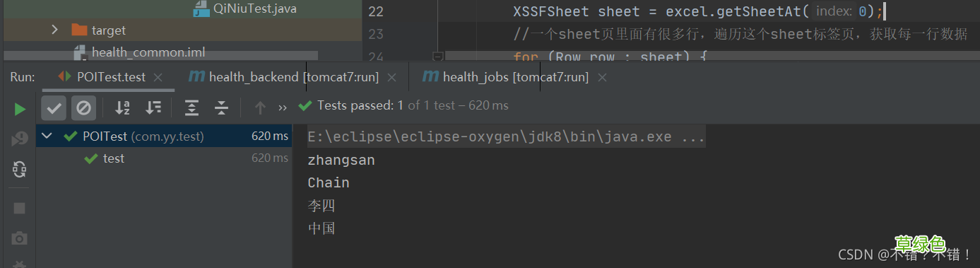This screenshot has width=980, height=268.
Task: Sort test results alphabetically
Action: point(123,107)
